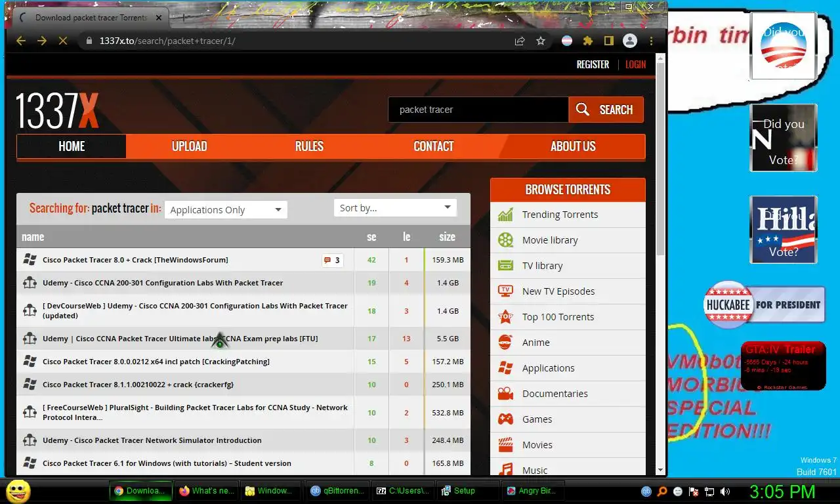Click in the packet tracer search field
The width and height of the screenshot is (840, 504).
(478, 110)
